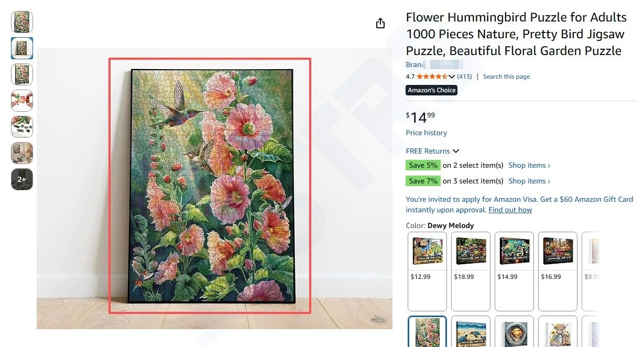
Task: Click the share icon above the product image
Action: pyautogui.click(x=380, y=24)
